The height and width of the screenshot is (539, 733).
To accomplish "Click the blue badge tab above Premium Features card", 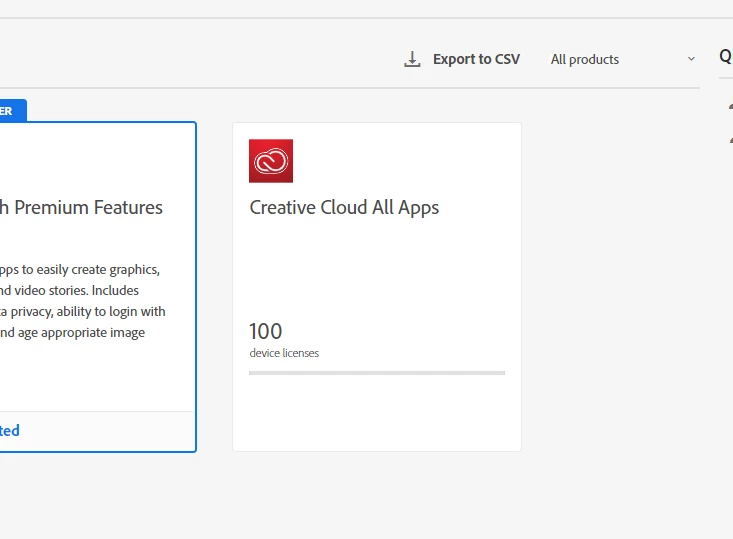I will (x=13, y=111).
